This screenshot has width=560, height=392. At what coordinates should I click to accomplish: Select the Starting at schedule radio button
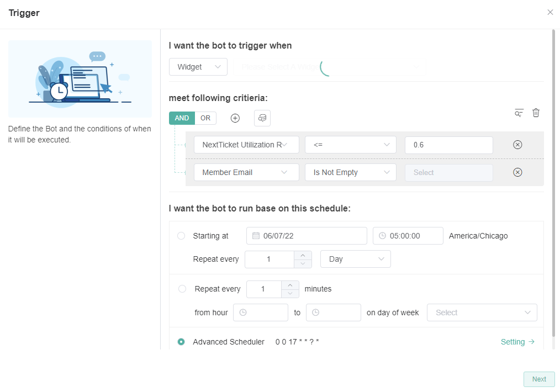pos(181,236)
